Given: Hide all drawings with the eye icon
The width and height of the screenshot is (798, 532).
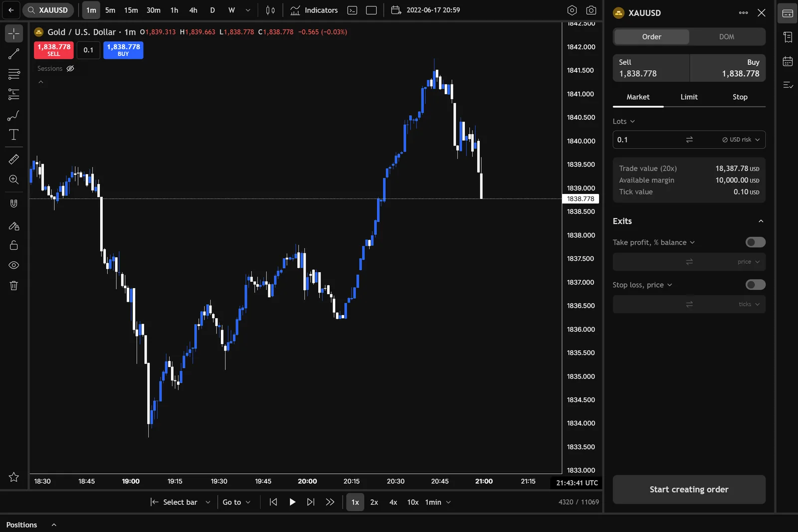Looking at the screenshot, I should point(14,265).
